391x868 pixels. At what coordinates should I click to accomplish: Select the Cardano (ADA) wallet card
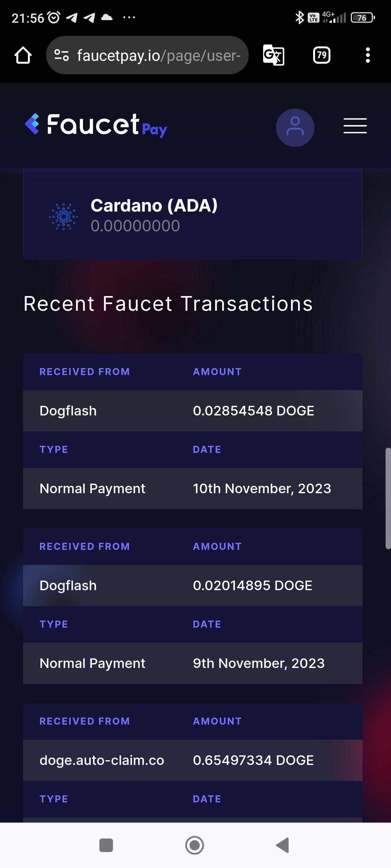193,214
